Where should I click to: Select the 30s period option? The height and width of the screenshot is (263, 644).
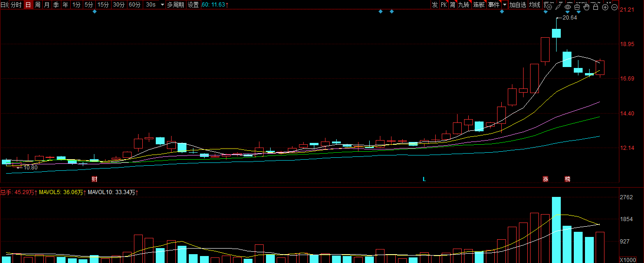151,5
